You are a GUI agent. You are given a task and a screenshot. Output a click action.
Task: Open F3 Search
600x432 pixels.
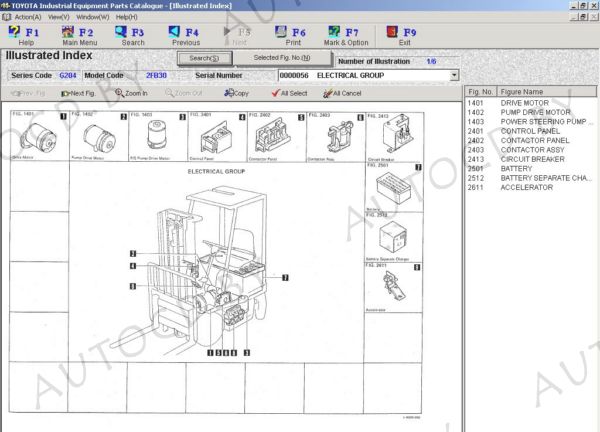131,36
